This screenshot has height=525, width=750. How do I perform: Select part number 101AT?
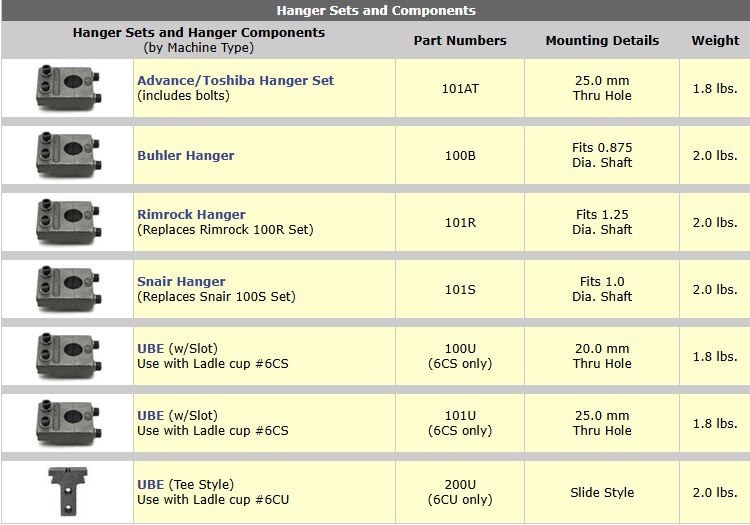[x=460, y=88]
